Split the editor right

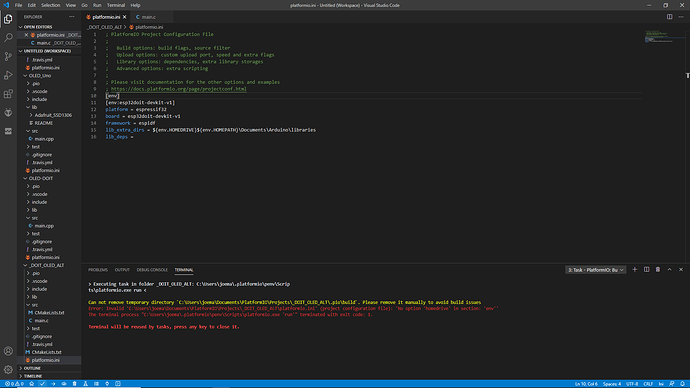(669, 17)
